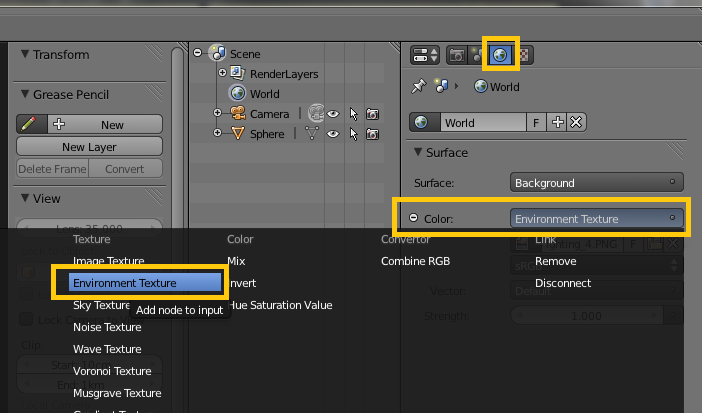Click the scene icon in breadcrumb
Viewport: 702px width, 413px height.
pyautogui.click(x=442, y=86)
